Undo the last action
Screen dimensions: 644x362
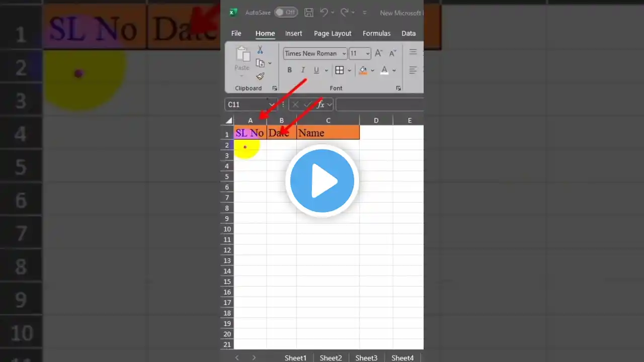(x=324, y=13)
